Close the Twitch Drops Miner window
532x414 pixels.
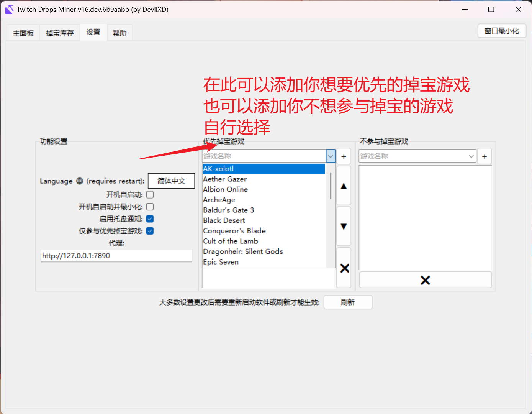point(518,10)
